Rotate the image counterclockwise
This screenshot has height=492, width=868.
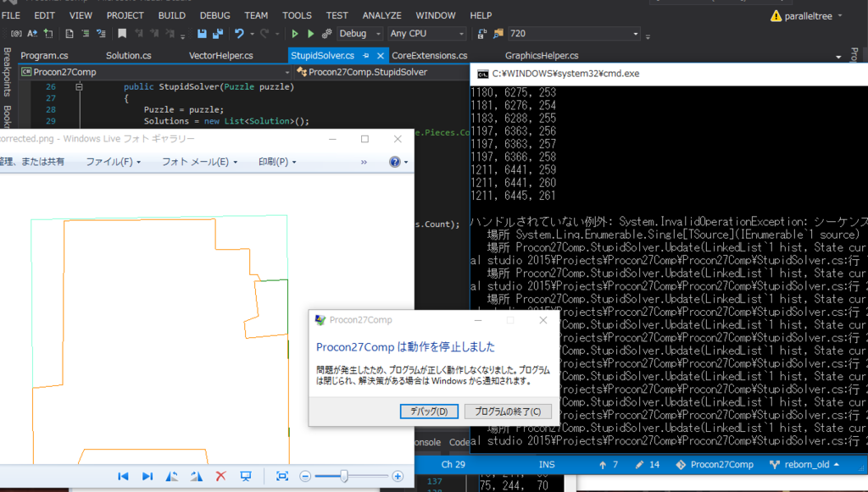pos(172,477)
